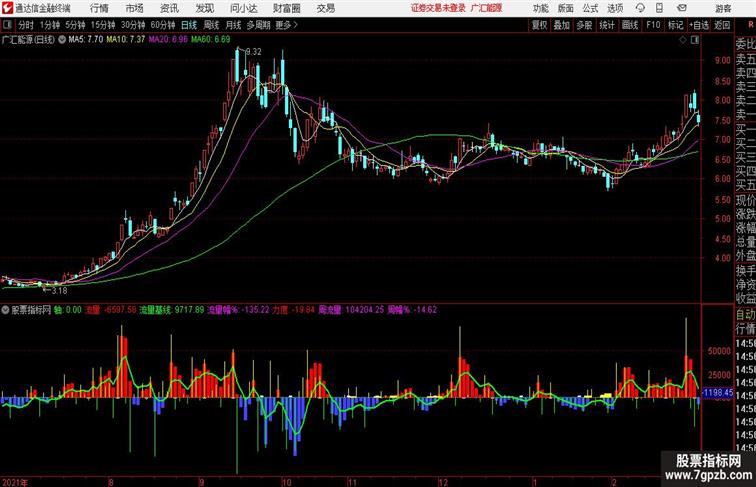Switch to 分时 period tab

26,25
